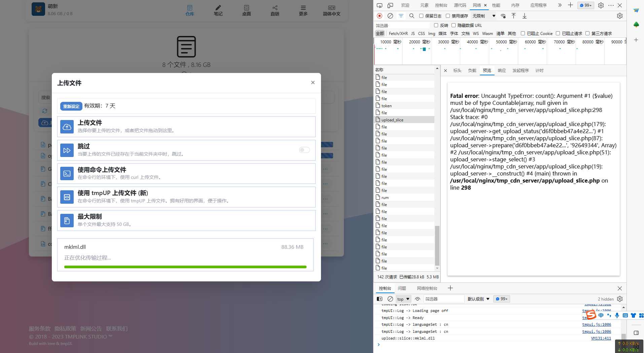Image resolution: width=644 pixels, height=353 pixels.
Task: Click the command-line terminal icon
Action: (67, 173)
